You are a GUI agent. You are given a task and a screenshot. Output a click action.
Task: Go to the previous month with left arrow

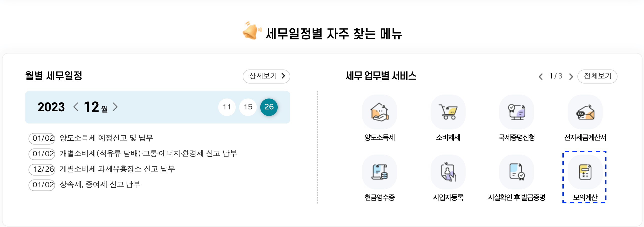click(76, 107)
